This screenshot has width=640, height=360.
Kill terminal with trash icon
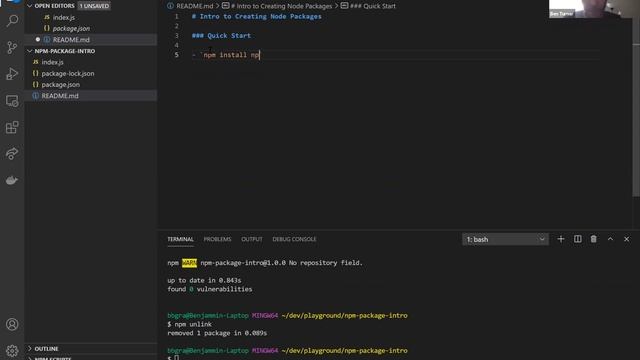point(593,239)
